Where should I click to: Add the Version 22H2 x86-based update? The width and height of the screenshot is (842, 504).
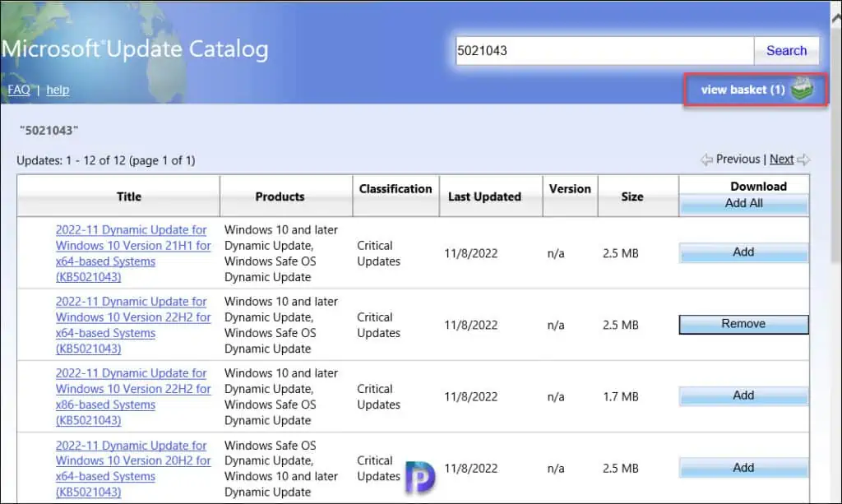point(743,395)
